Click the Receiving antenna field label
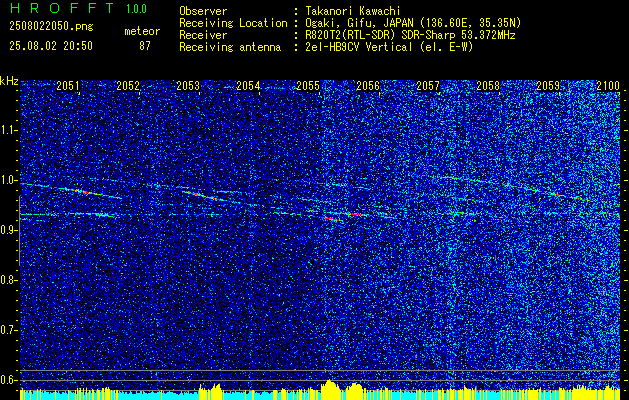This screenshot has height=400, width=629. pyautogui.click(x=230, y=47)
